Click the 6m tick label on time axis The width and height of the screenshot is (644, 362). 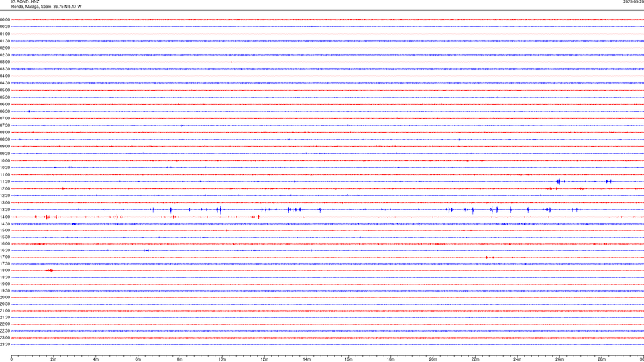[x=138, y=359]
